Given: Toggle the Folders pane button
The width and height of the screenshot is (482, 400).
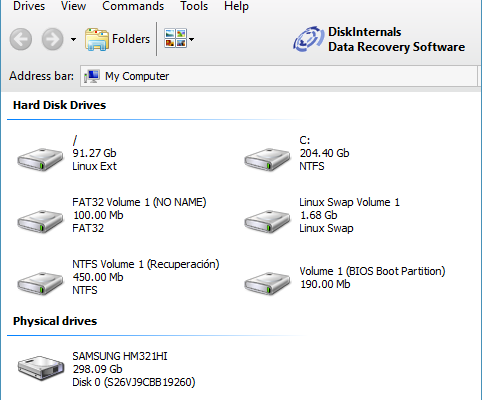Looking at the screenshot, I should click(x=117, y=39).
